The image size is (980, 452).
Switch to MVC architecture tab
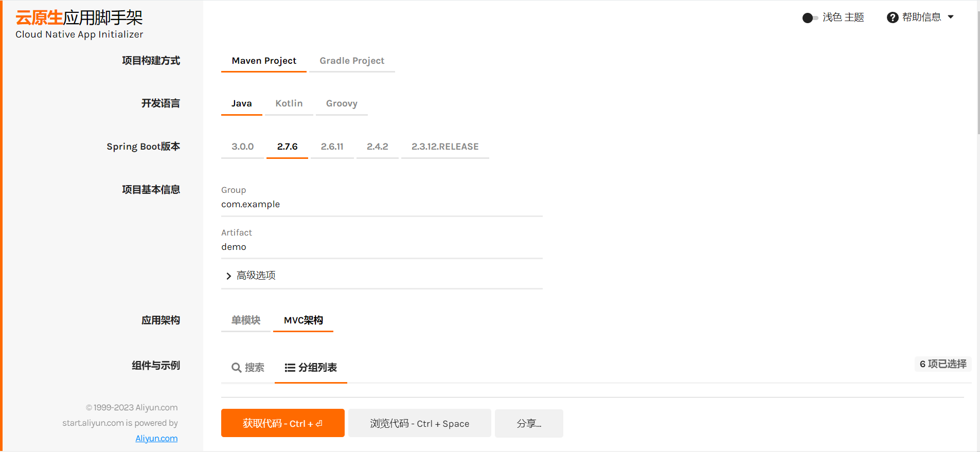point(304,321)
